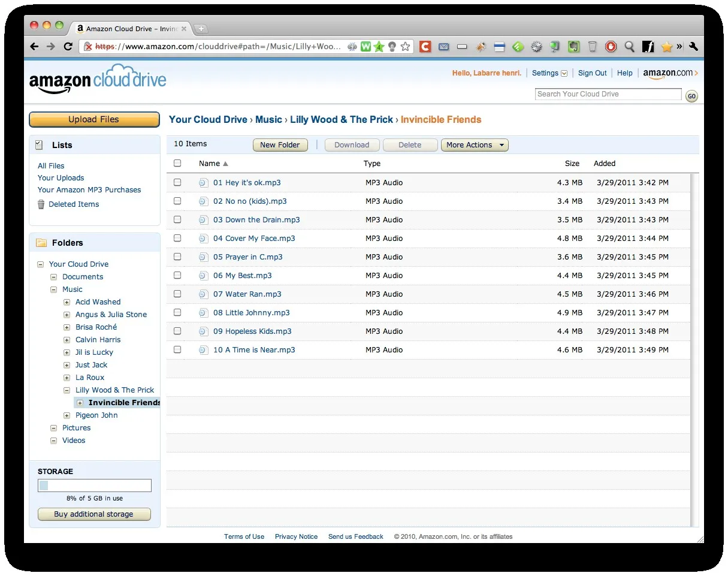This screenshot has width=728, height=576.
Task: Click the browser address bar URL
Action: tap(219, 46)
